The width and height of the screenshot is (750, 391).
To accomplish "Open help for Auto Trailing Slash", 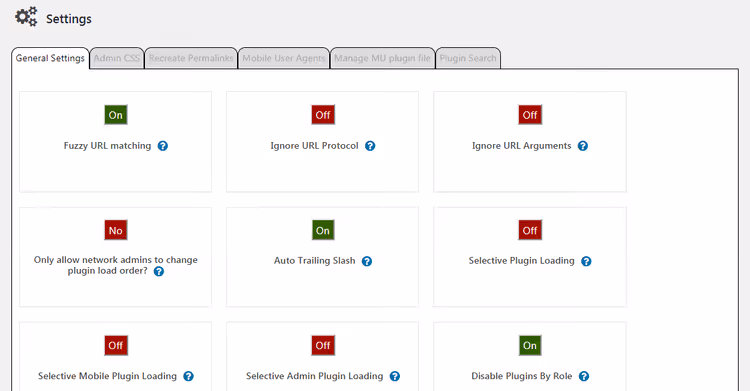I will (x=367, y=261).
